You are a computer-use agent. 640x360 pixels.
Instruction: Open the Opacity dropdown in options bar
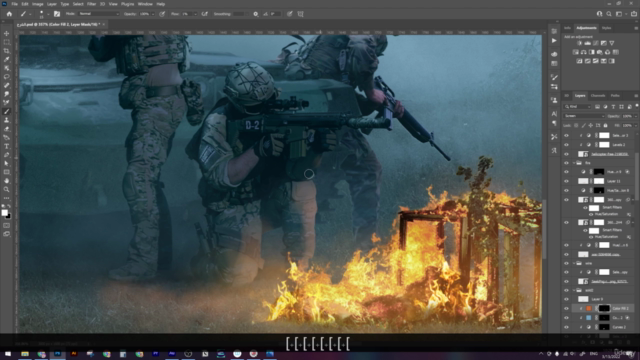(x=153, y=14)
